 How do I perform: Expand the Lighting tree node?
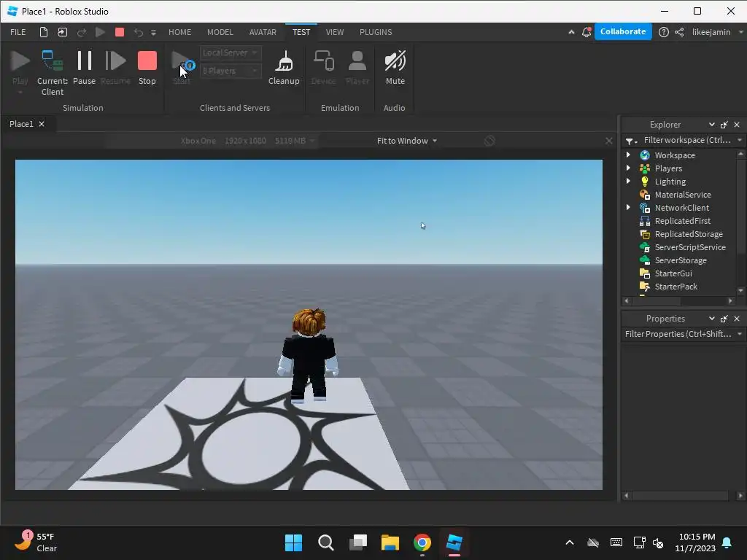tap(628, 181)
